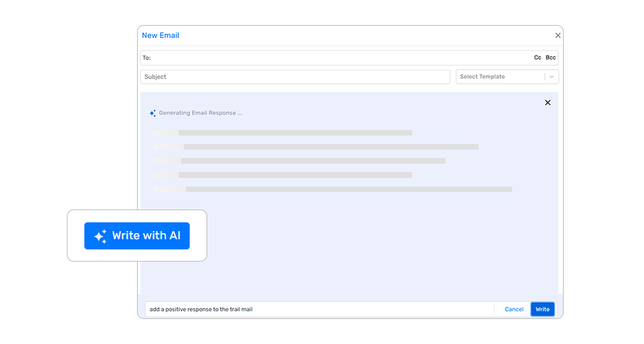644x344 pixels.
Task: Open the Select Template dropdown
Action: (500, 77)
